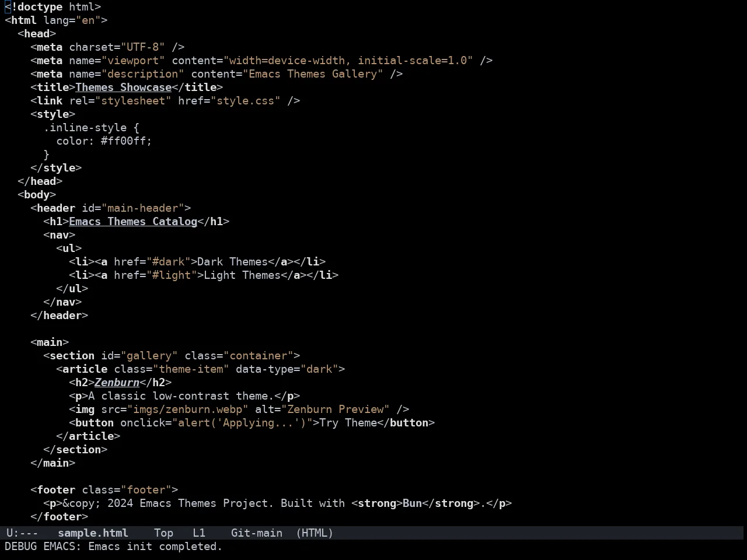
Task: Click the link rel="stylesheet" attribute value
Action: (133, 101)
